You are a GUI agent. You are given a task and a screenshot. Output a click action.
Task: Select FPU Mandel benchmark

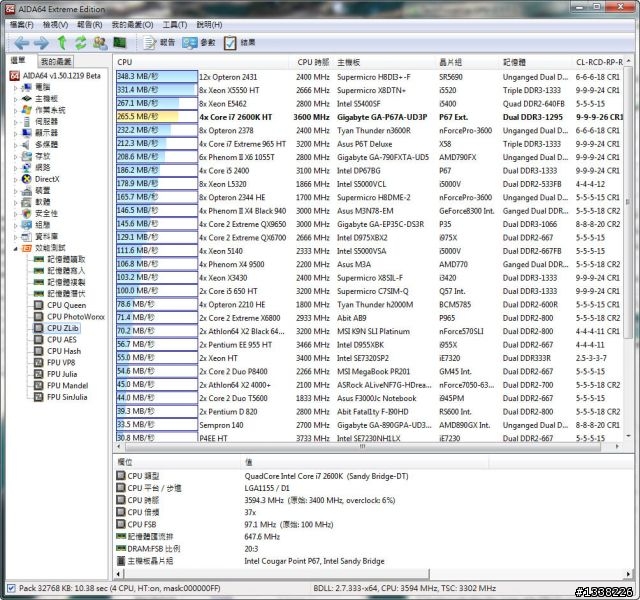pos(67,385)
